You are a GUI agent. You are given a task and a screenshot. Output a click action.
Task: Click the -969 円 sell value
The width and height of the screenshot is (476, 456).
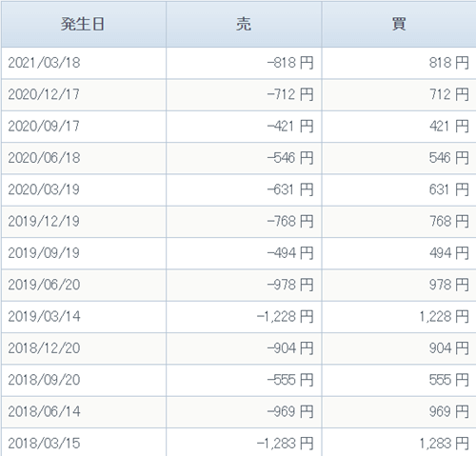[290, 411]
